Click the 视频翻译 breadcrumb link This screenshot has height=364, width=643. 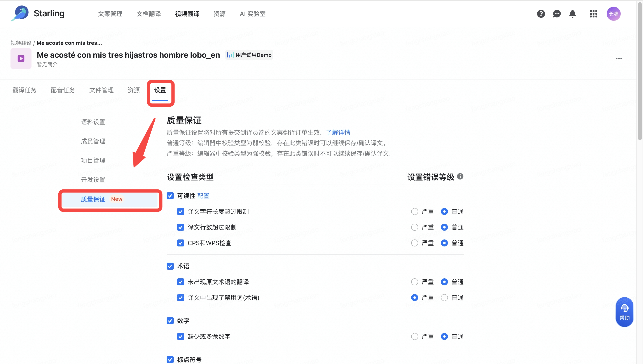point(21,43)
